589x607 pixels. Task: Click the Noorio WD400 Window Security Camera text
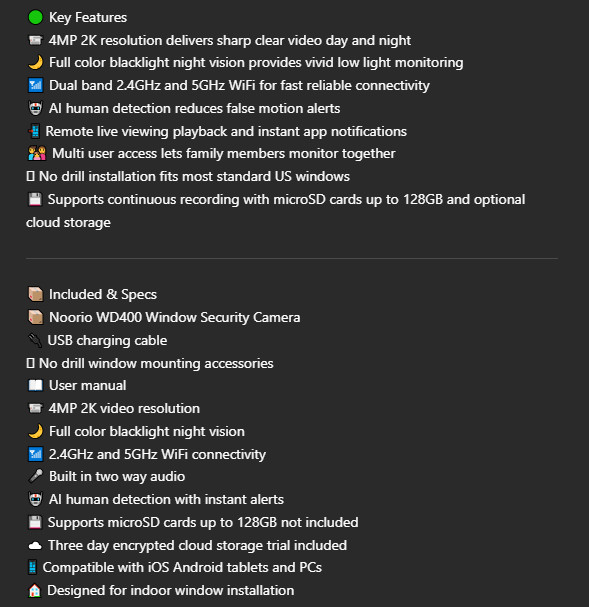click(x=175, y=317)
